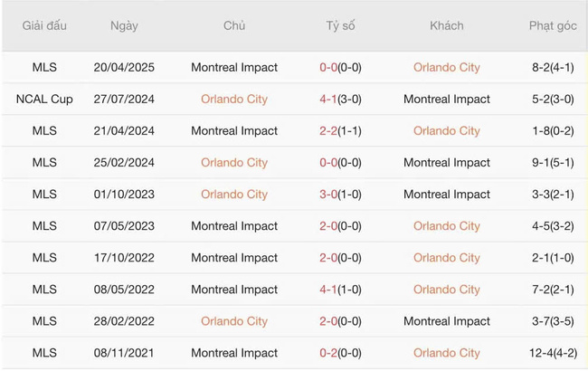588x371 pixels.
Task: Click the 9-1 corner kicks cell
Action: tap(552, 162)
